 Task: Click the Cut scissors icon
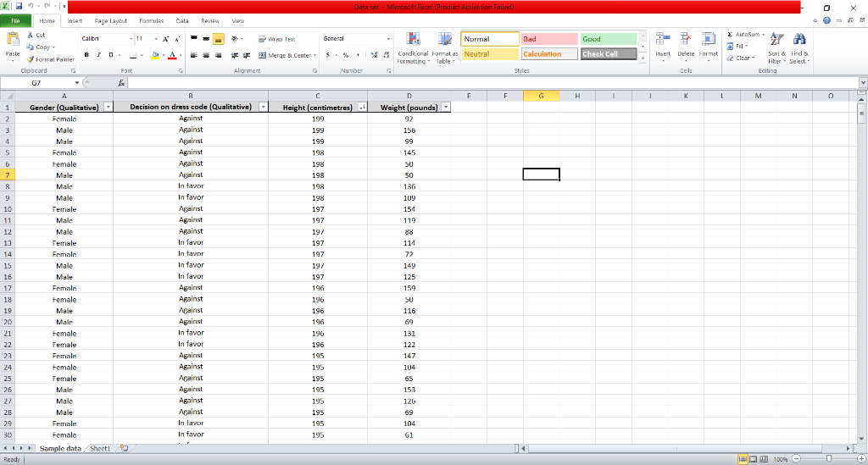pyautogui.click(x=31, y=35)
